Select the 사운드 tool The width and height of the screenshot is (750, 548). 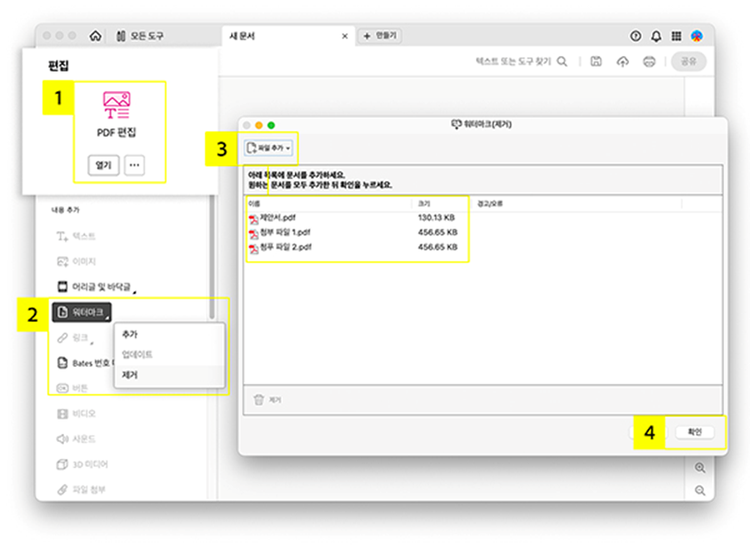[x=76, y=439]
